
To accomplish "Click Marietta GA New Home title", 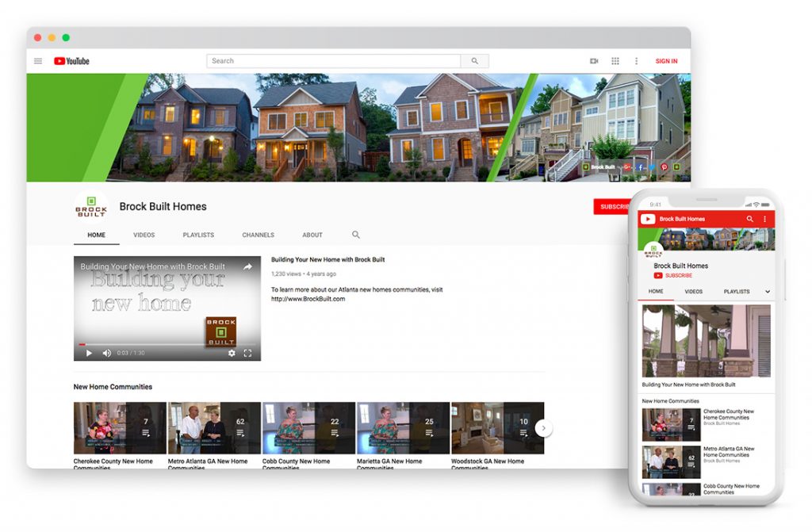I will click(389, 464).
